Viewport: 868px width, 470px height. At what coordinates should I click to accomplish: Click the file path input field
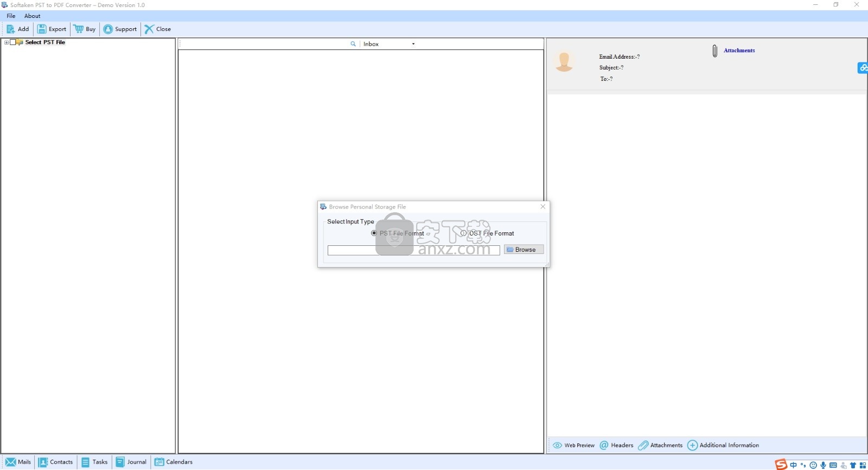coord(413,250)
